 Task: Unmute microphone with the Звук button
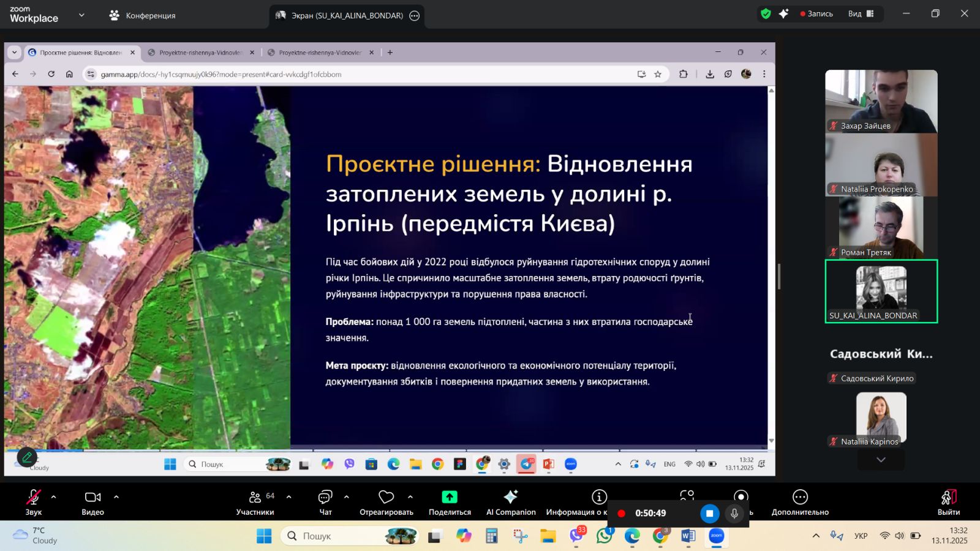click(33, 501)
